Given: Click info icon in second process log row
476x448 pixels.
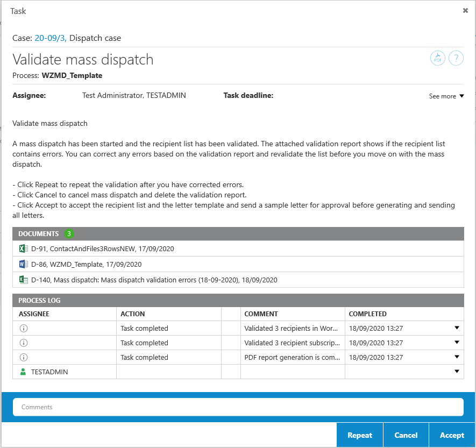Looking at the screenshot, I should click(x=23, y=343).
